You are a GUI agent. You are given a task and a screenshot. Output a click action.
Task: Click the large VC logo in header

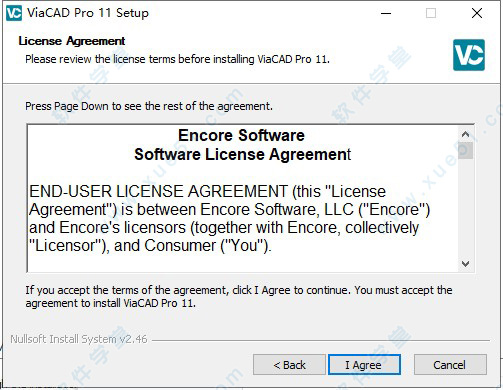pos(469,55)
